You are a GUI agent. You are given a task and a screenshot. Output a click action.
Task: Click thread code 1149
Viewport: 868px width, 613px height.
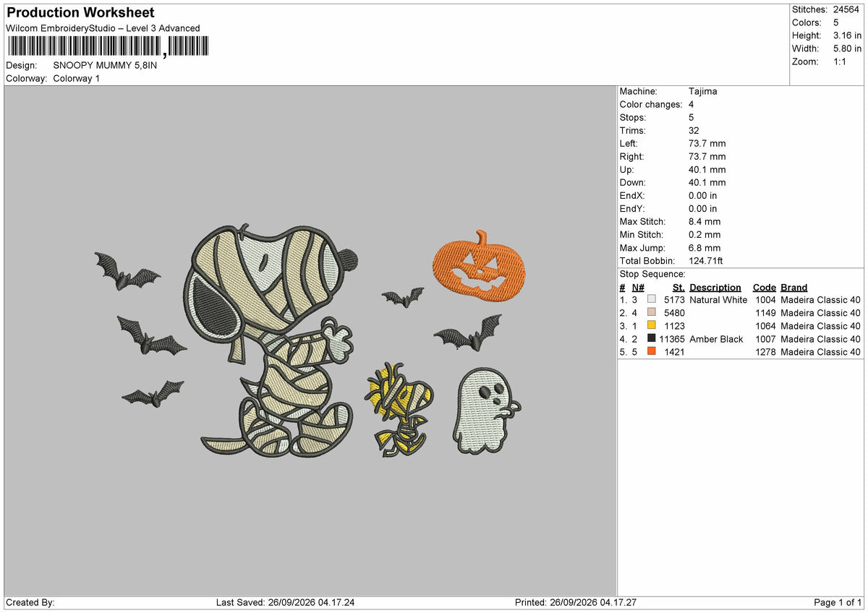(765, 313)
